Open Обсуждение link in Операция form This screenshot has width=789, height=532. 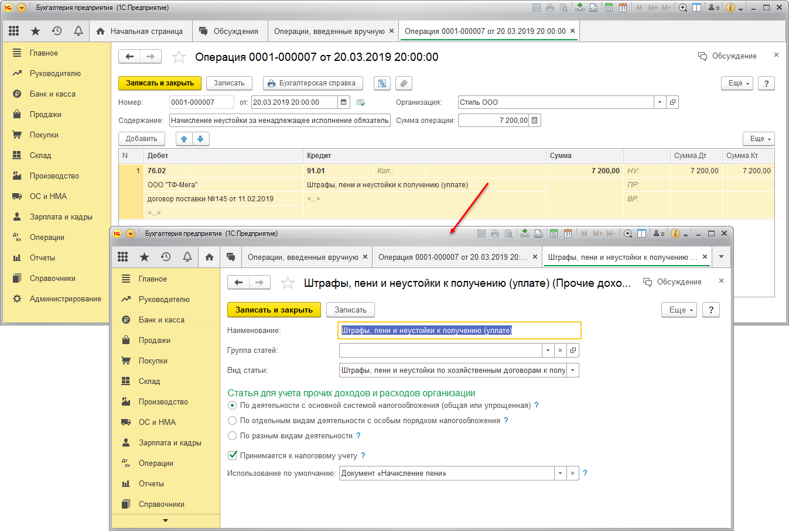(x=727, y=56)
